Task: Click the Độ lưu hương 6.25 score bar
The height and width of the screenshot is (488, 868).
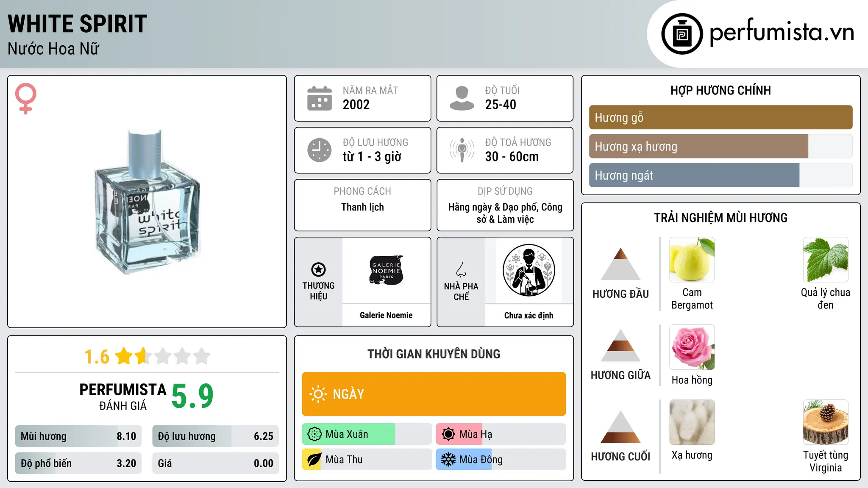Action: coord(215,436)
